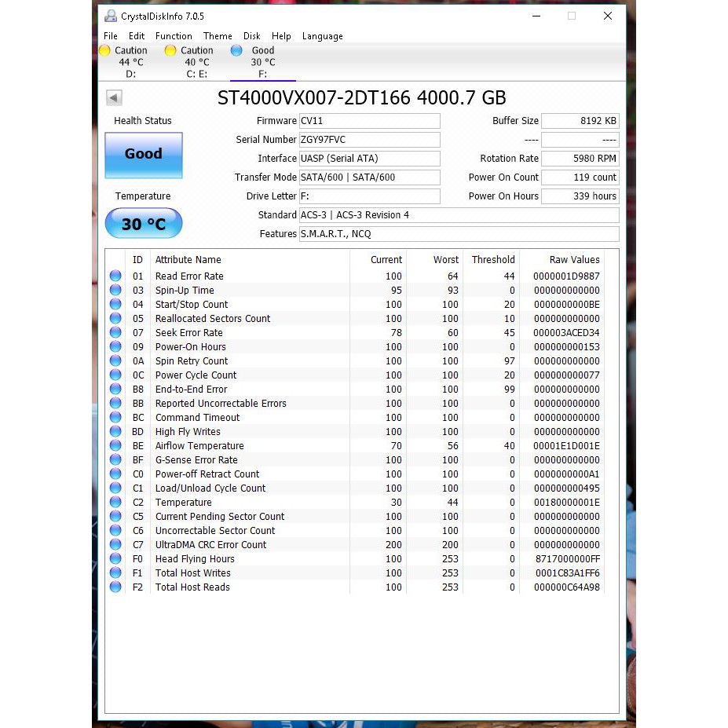The width and height of the screenshot is (728, 728).
Task: Click the blue status dot beside Read Error Rate
Action: [115, 276]
